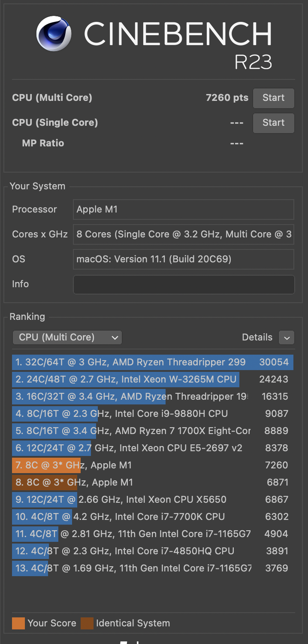
Task: Click the OS field showing macOS Version 11.1
Action: (x=184, y=259)
